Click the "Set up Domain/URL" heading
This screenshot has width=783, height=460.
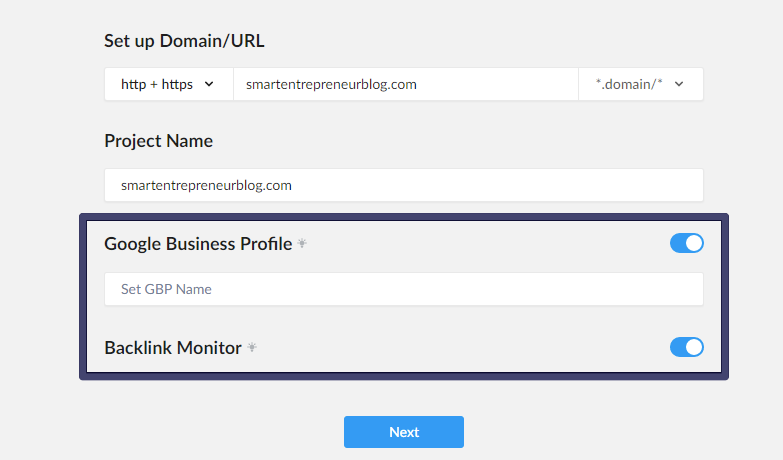(x=184, y=41)
